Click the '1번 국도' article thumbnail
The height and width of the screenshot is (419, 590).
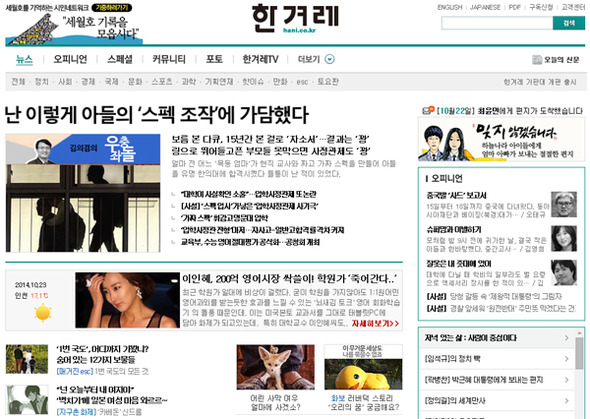pos(27,359)
